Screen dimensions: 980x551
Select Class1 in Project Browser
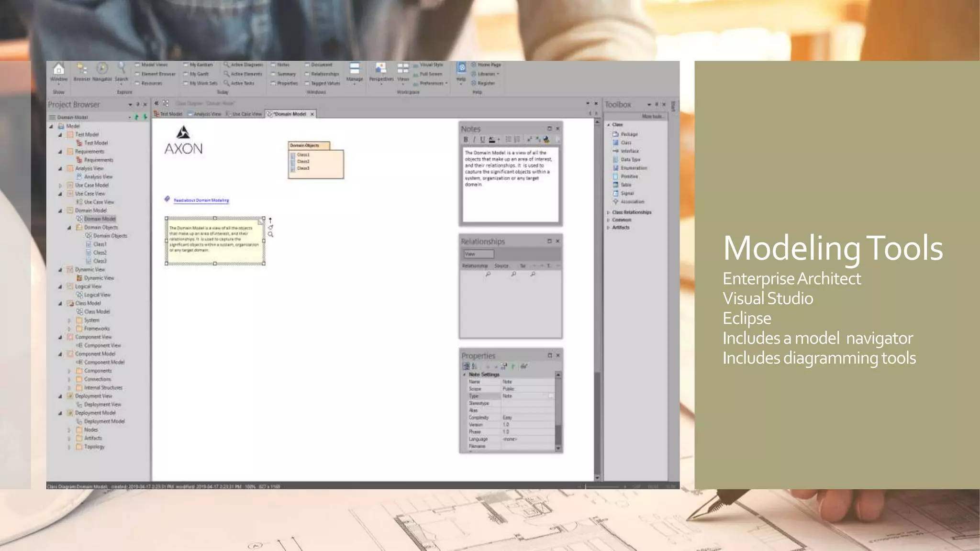pyautogui.click(x=96, y=244)
